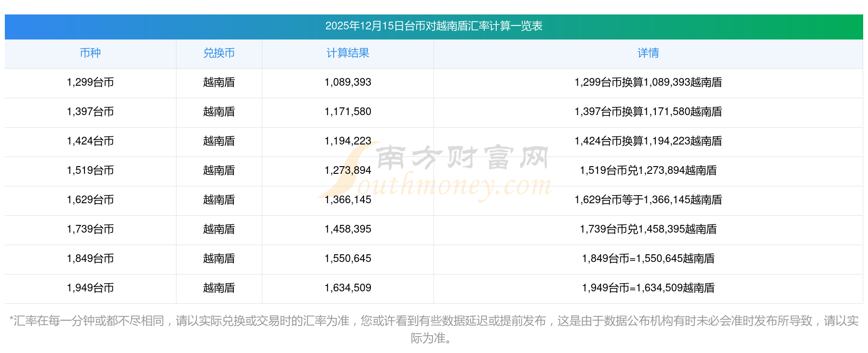The width and height of the screenshot is (868, 353).
Task: Click "1,519台币兑1,273,894越南盾" detail text
Action: pos(648,170)
